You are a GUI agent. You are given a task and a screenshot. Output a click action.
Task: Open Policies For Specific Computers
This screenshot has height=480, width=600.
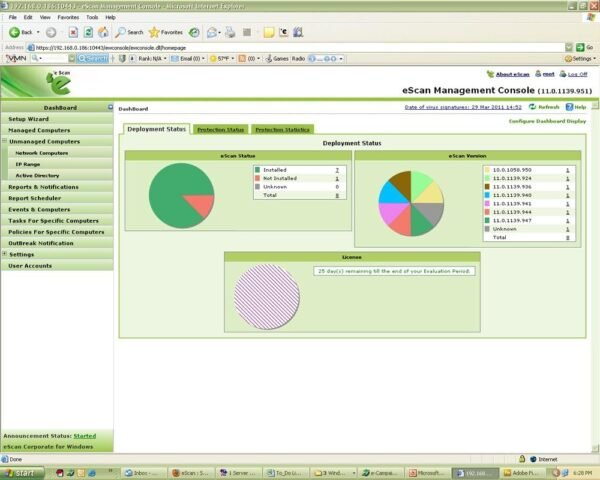click(x=57, y=232)
